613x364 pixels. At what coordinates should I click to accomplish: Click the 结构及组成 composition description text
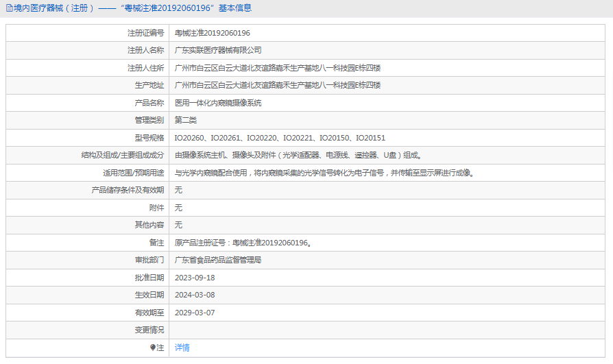[298, 155]
